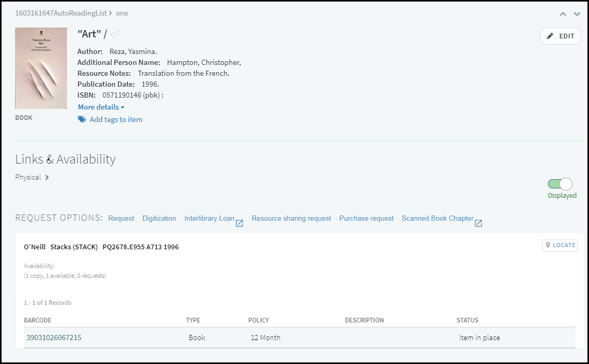Screen dimensions: 589x364
Task: Click the Purchase request link
Action: (366, 219)
